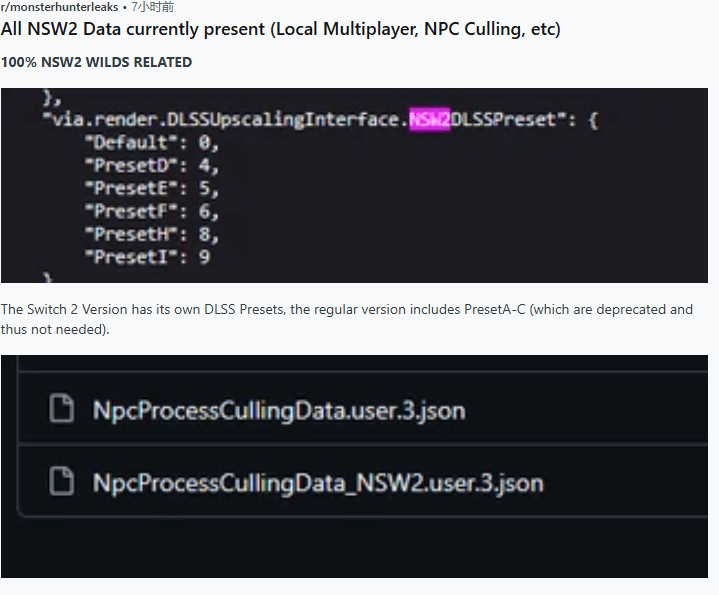Click the via.render.DLSSUpscalingInterface key text
This screenshot has height=595, width=719.
point(225,120)
